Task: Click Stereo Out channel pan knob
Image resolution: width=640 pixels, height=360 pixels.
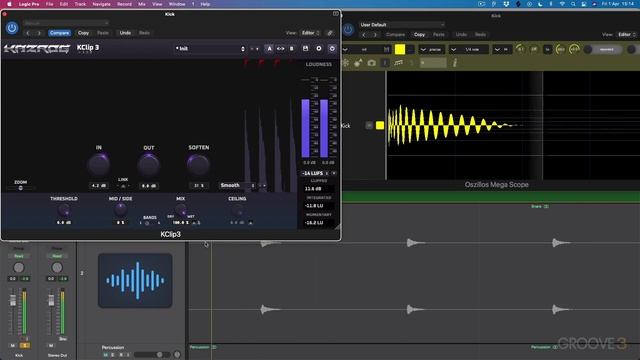Action: 57,267
